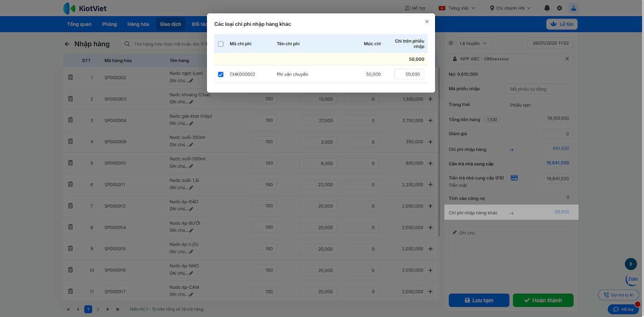The width and height of the screenshot is (644, 317).
Task: Open payment card icon for supplier payment
Action: click(514, 178)
